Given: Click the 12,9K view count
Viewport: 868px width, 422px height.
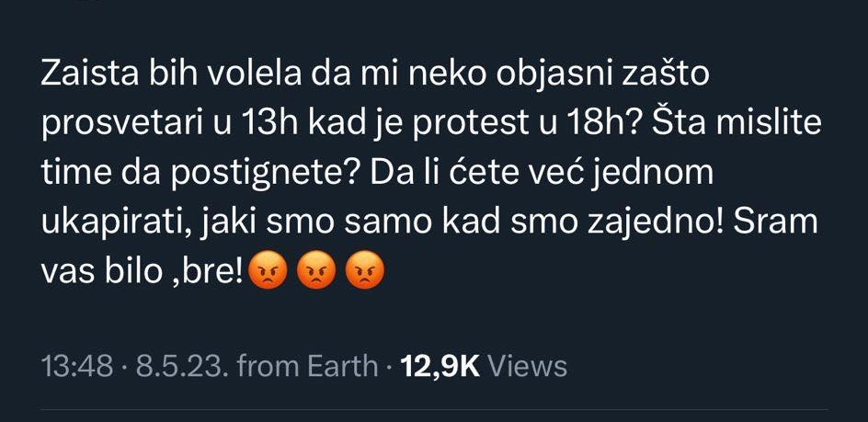Looking at the screenshot, I should [440, 367].
